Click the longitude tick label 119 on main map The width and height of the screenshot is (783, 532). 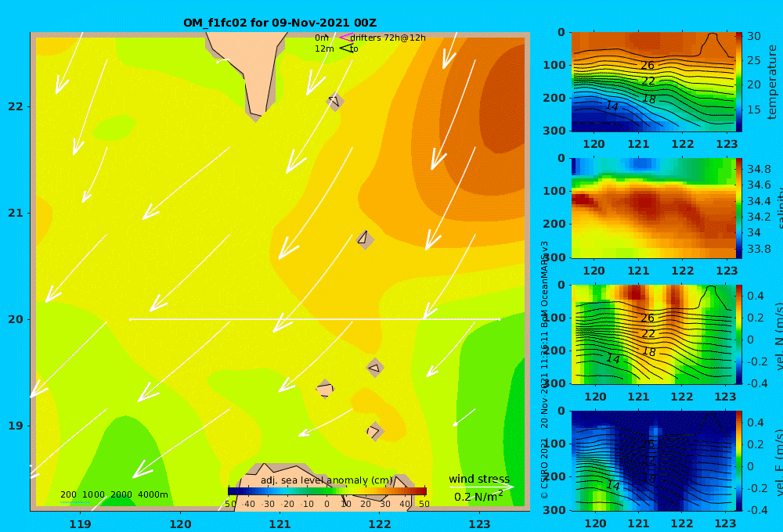tap(81, 524)
